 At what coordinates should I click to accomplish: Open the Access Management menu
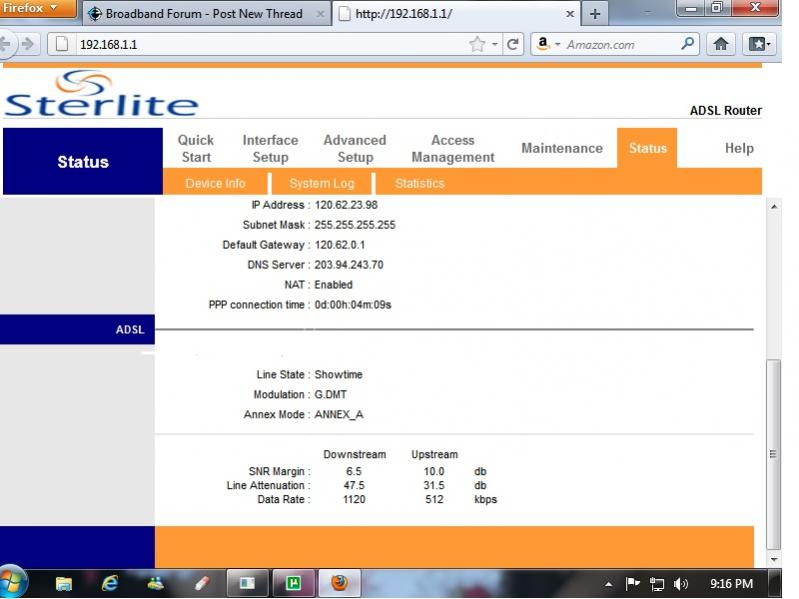[x=453, y=148]
